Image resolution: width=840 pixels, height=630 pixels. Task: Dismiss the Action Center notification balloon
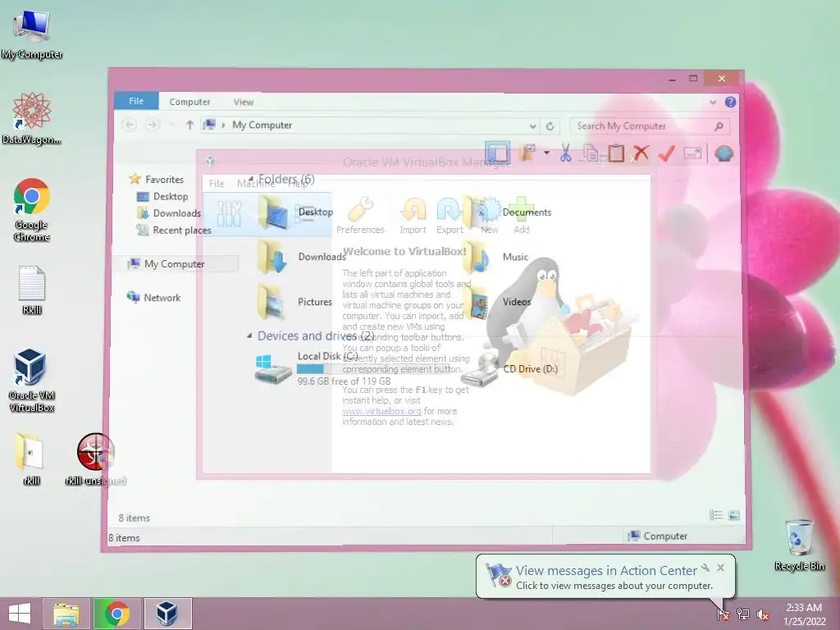(x=720, y=568)
